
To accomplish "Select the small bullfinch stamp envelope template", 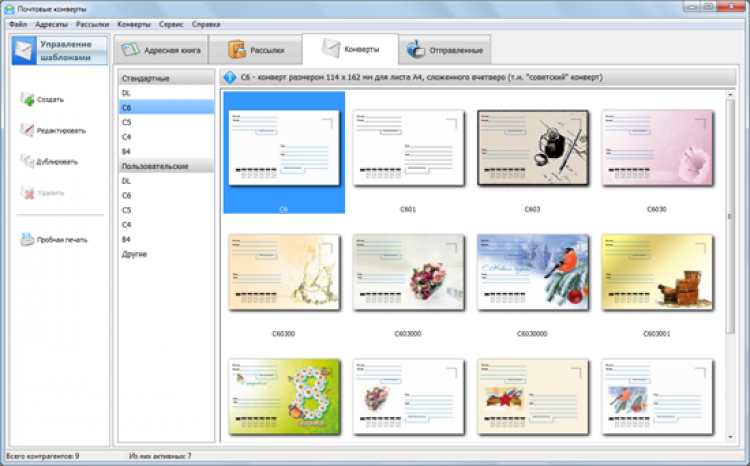I will tap(657, 397).
